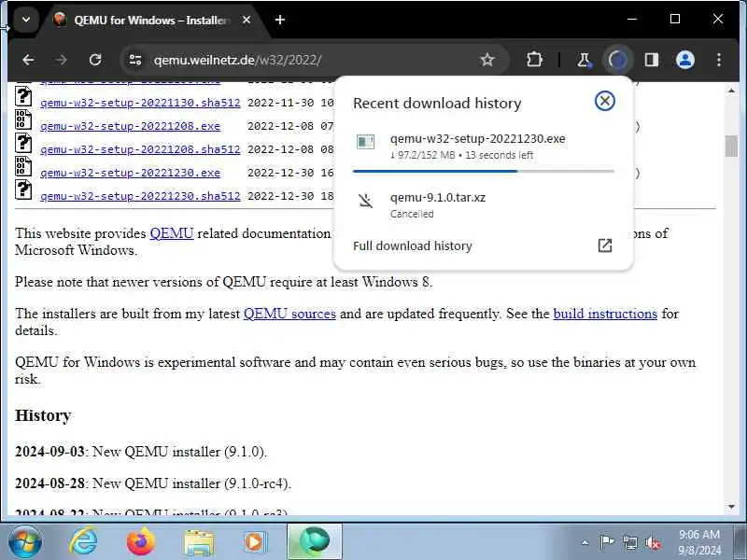
Task: Close the Recent download history popup
Action: (x=604, y=101)
